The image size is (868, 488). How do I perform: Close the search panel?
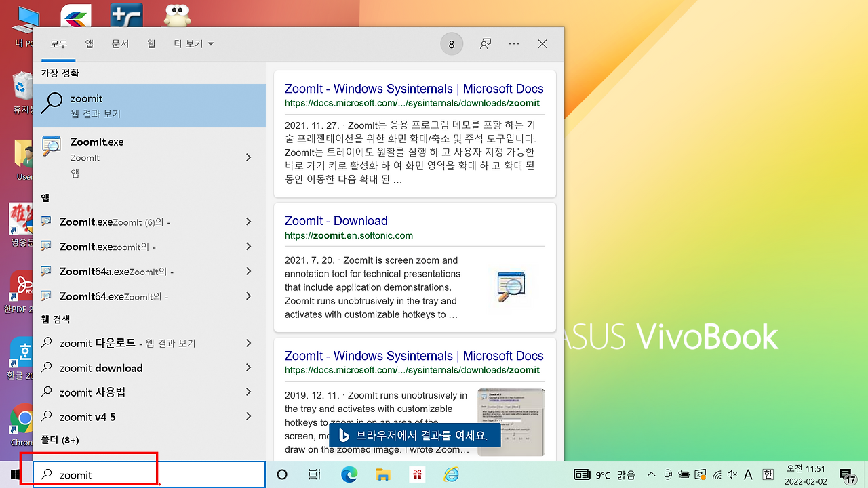click(542, 44)
